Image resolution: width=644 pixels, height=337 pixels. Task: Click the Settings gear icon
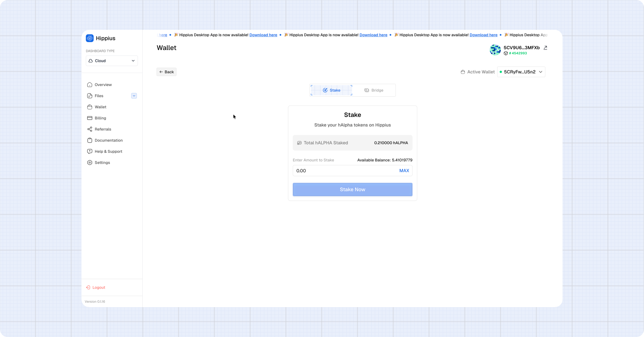click(90, 162)
